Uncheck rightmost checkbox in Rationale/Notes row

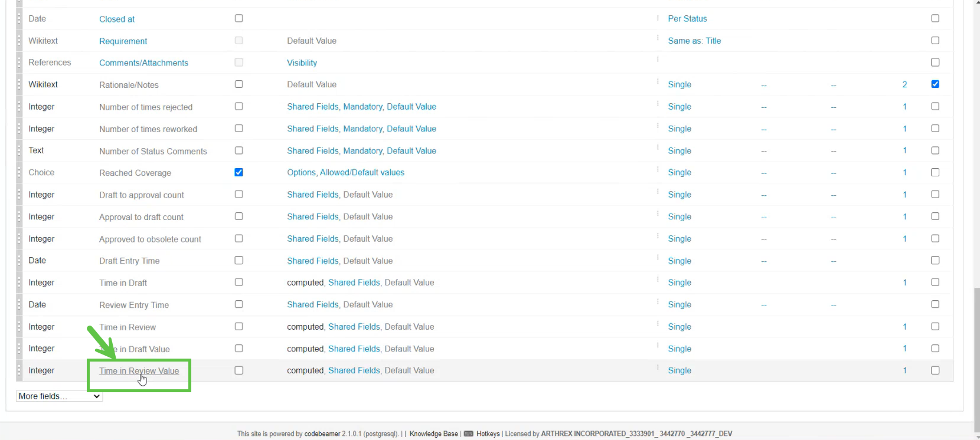click(935, 84)
